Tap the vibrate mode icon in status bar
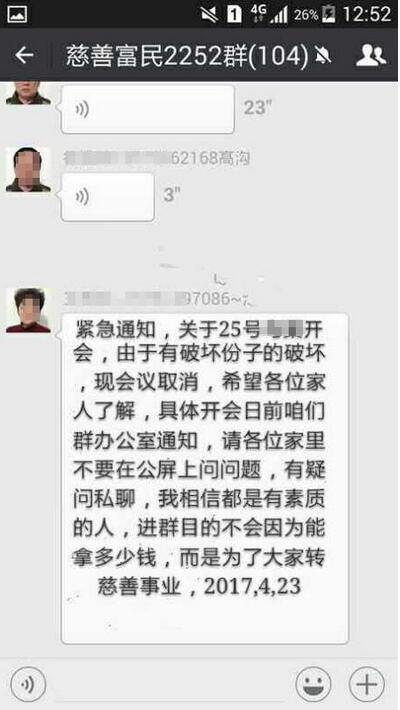This screenshot has width=400, height=710. pyautogui.click(x=209, y=14)
